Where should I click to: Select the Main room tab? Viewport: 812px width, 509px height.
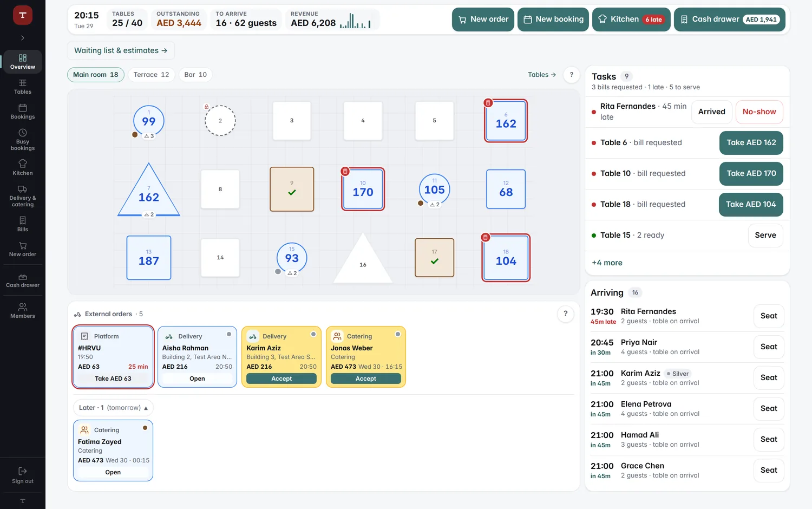pyautogui.click(x=96, y=75)
